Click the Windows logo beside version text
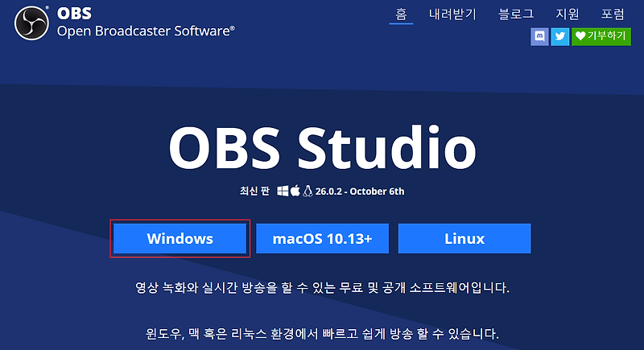The image size is (644, 350). coord(283,191)
